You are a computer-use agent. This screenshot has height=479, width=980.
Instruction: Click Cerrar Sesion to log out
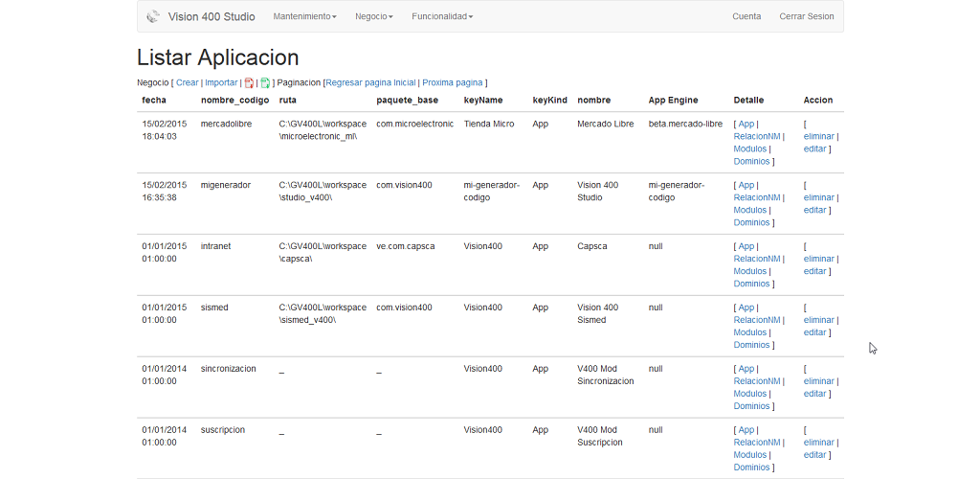[806, 16]
